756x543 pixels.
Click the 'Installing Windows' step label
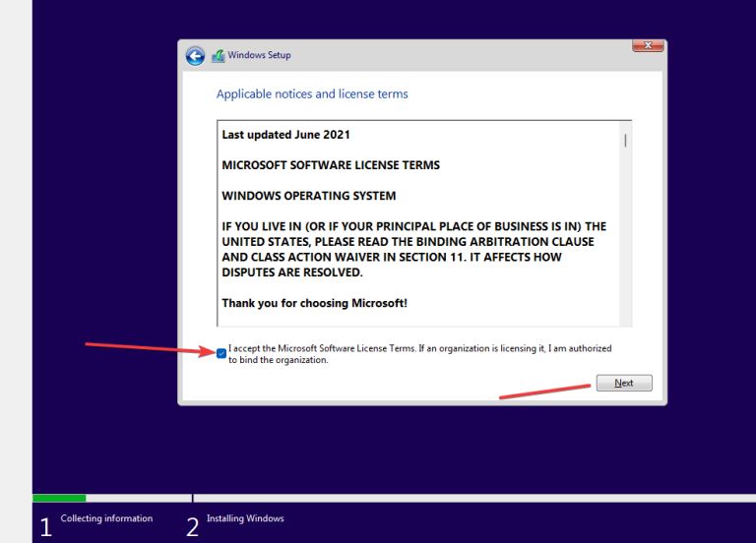(x=245, y=518)
